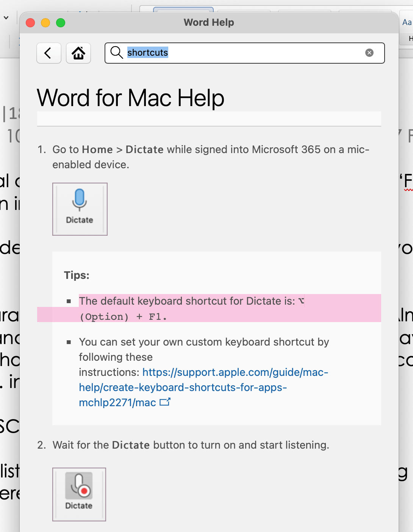413x532 pixels.
Task: Click the Tips: heading
Action: (77, 275)
